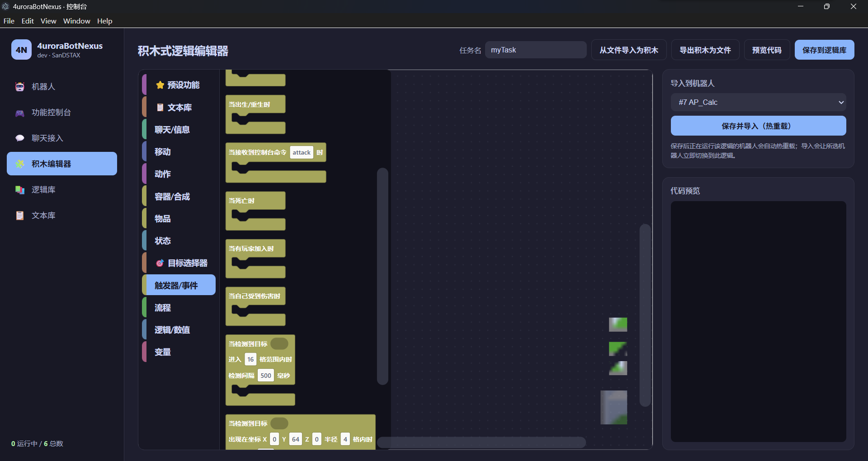Open the Edit menu
Screen dimensions: 868x461
point(28,21)
